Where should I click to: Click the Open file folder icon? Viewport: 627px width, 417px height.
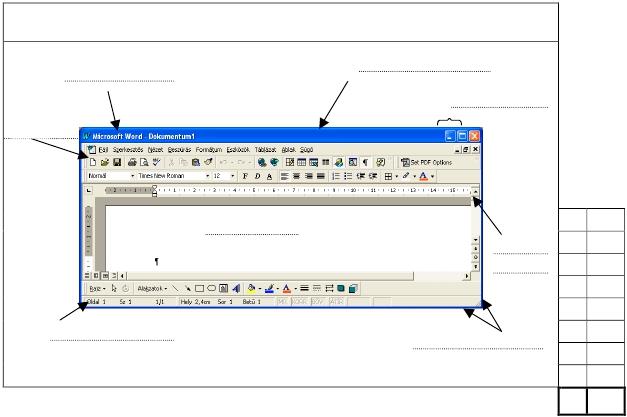point(105,162)
